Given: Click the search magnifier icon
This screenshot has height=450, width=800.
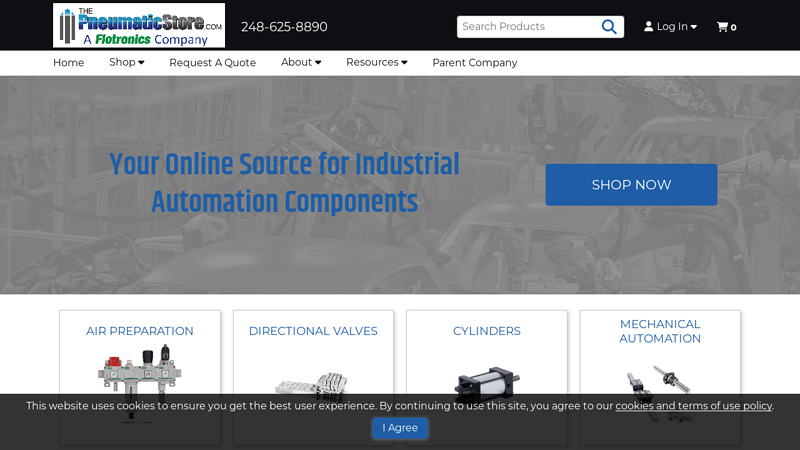Looking at the screenshot, I should (609, 27).
